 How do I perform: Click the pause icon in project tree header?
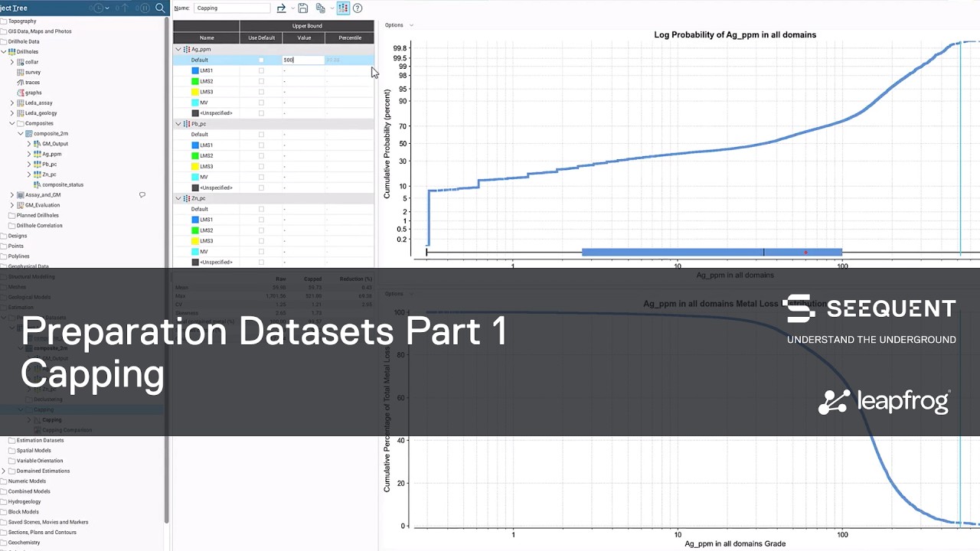tap(145, 8)
